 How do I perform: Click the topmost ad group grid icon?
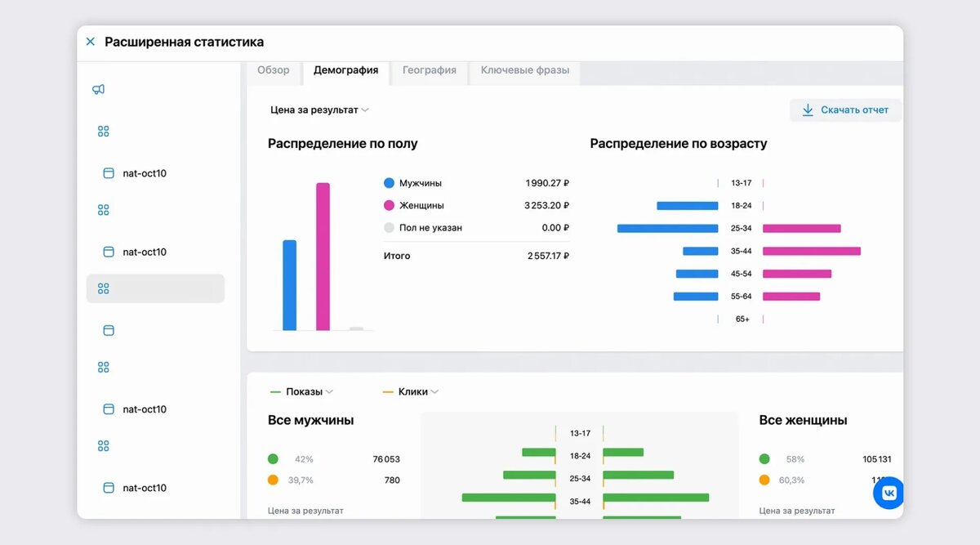click(103, 131)
